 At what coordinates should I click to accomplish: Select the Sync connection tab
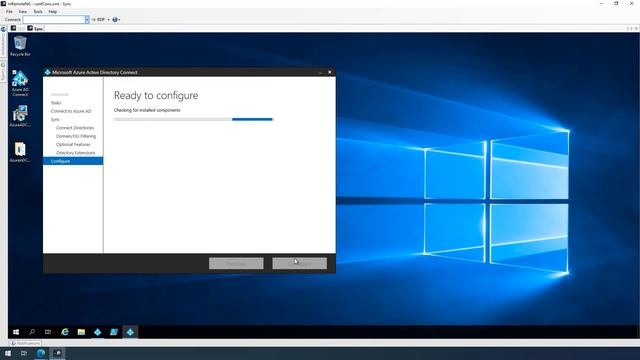[35, 29]
